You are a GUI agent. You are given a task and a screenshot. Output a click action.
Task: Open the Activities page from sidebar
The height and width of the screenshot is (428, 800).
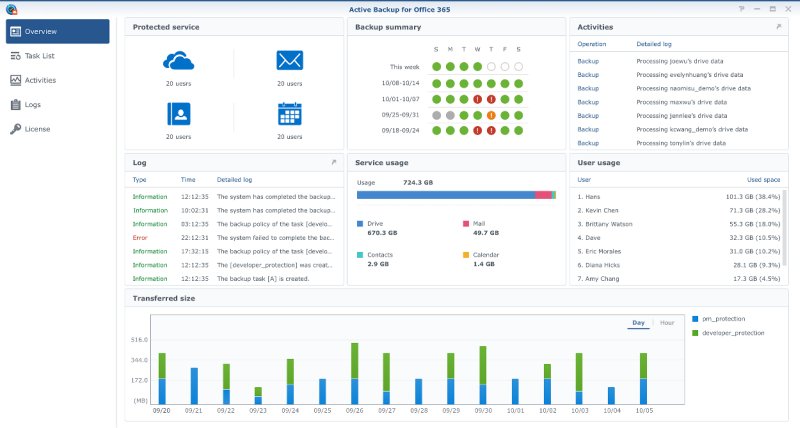pos(40,80)
